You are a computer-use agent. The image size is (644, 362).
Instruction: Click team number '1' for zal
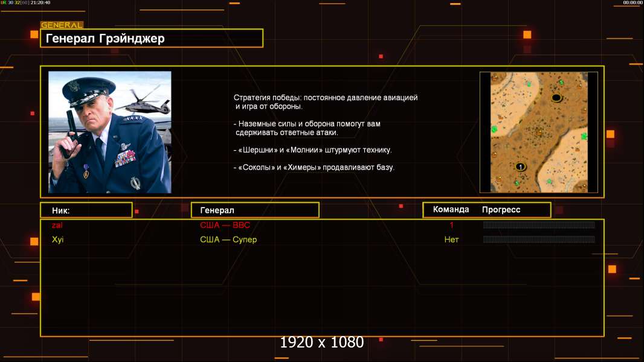tap(451, 225)
